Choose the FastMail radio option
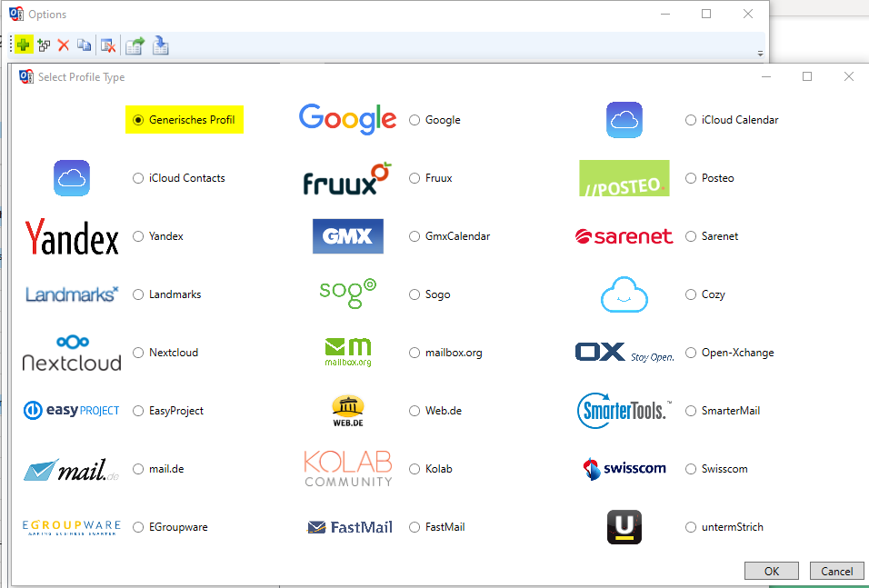This screenshot has height=588, width=869. pyautogui.click(x=415, y=527)
